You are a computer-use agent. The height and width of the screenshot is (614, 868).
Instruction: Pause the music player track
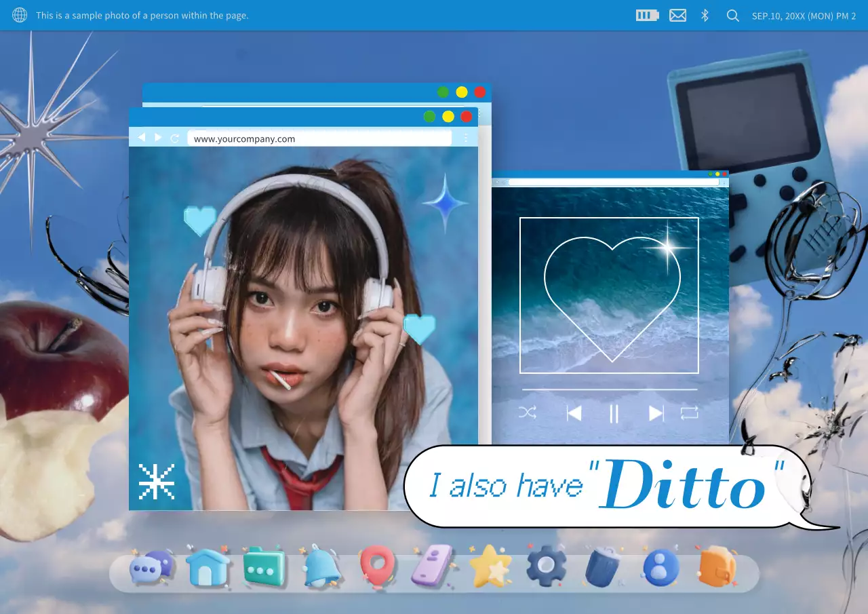point(614,413)
